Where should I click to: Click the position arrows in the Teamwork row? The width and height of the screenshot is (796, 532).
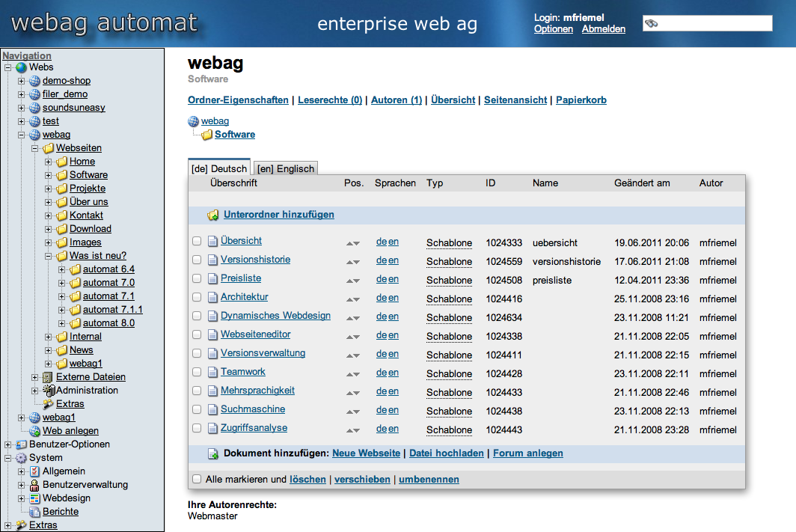coord(353,374)
